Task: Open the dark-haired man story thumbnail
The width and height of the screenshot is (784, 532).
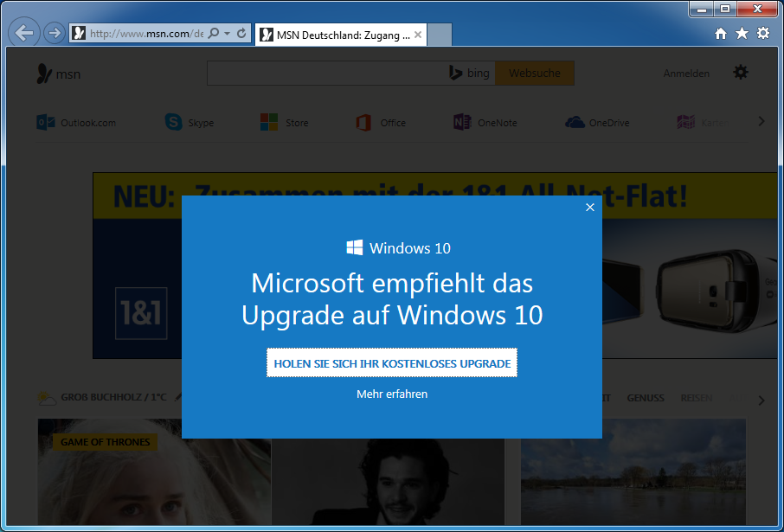Action: coord(388,482)
